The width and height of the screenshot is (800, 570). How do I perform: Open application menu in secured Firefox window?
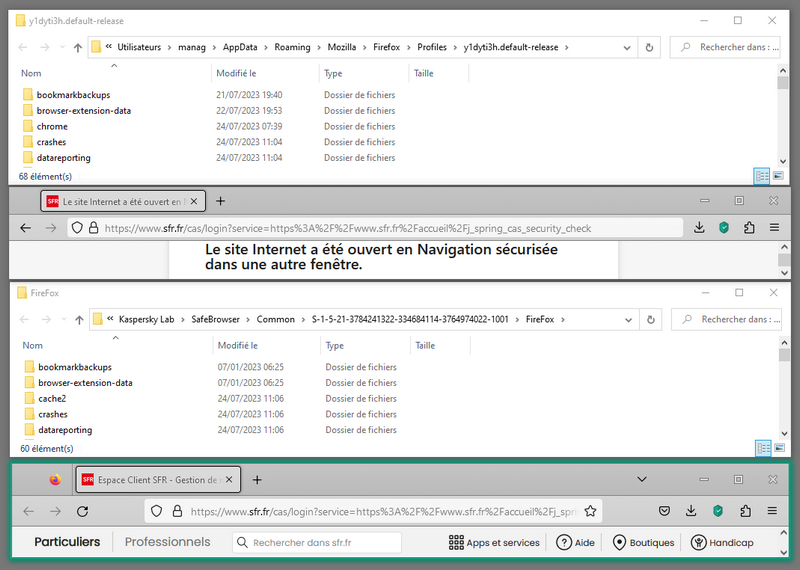click(772, 511)
